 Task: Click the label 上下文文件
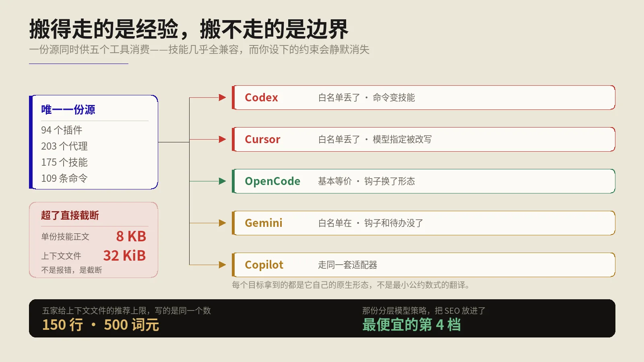coord(61,256)
